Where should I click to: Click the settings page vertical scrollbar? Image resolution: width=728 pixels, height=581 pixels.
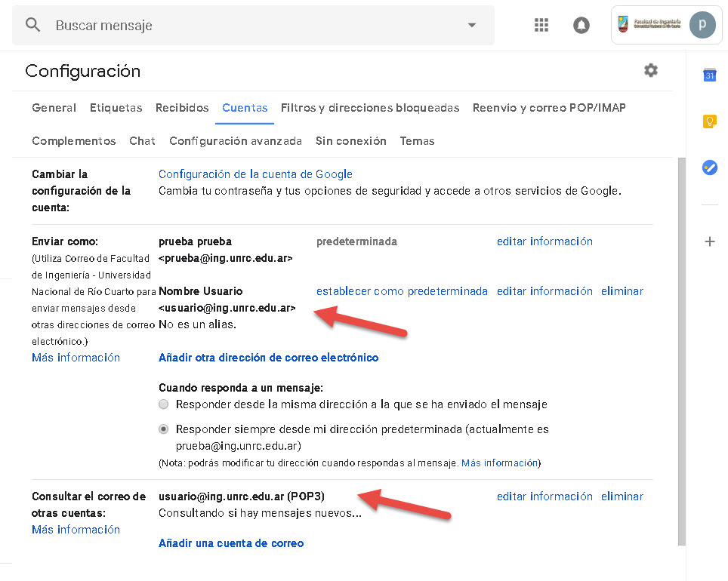click(682, 352)
